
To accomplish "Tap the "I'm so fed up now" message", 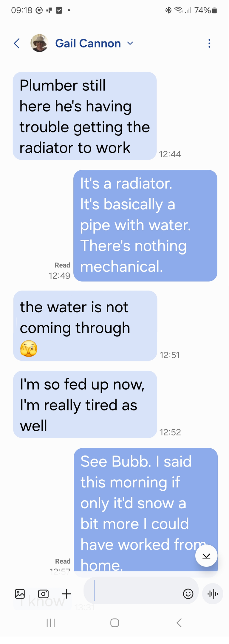I will (85, 404).
